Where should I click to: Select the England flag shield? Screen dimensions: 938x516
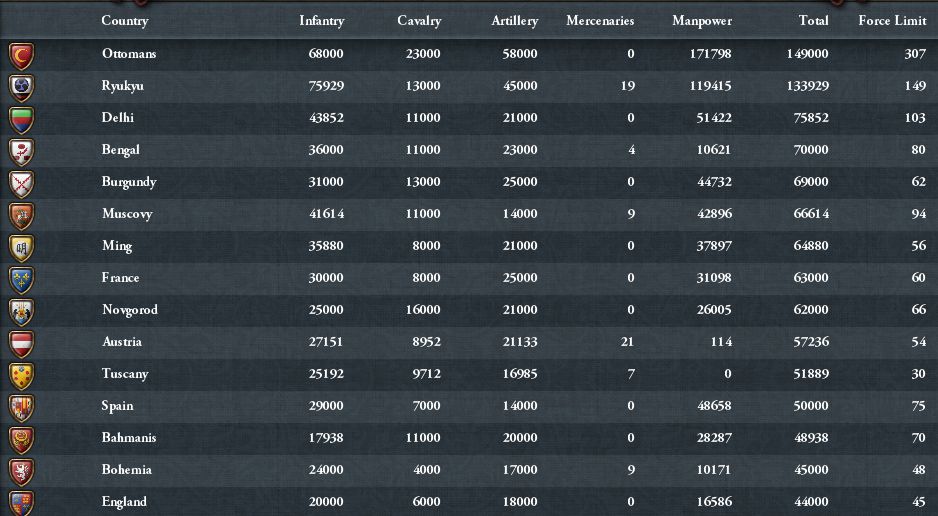tap(21, 502)
